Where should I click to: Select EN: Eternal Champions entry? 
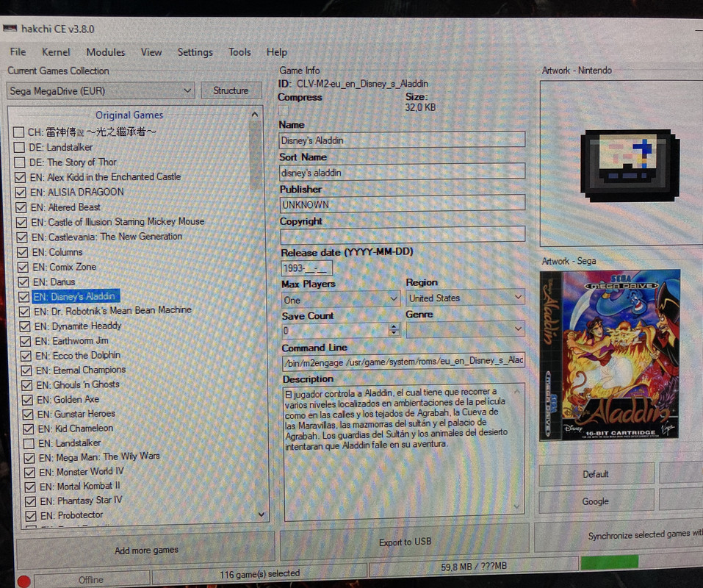coord(81,370)
